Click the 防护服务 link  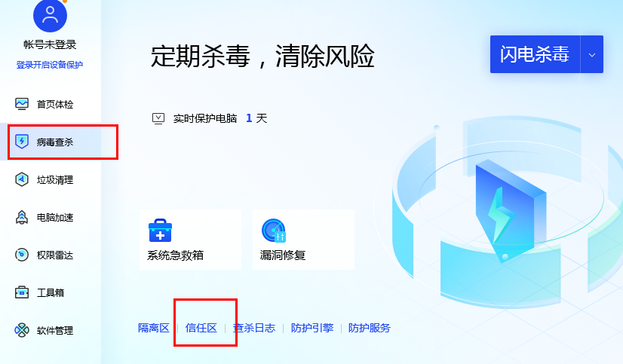click(370, 328)
